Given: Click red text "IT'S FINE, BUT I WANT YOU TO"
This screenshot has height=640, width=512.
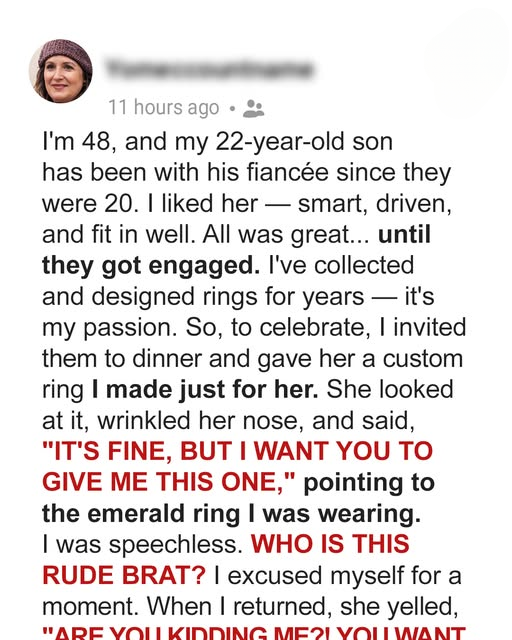Looking at the screenshot, I should coord(237,451).
